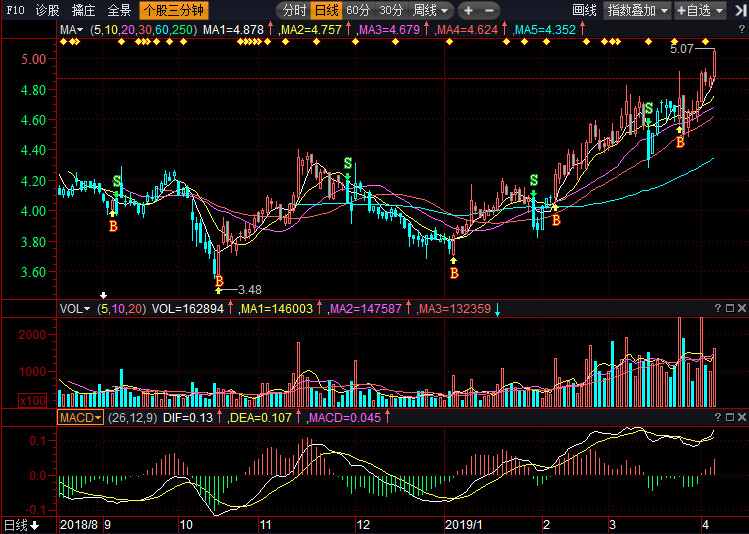Open help for MA indicator
The width and height of the screenshot is (749, 534).
coord(742,30)
